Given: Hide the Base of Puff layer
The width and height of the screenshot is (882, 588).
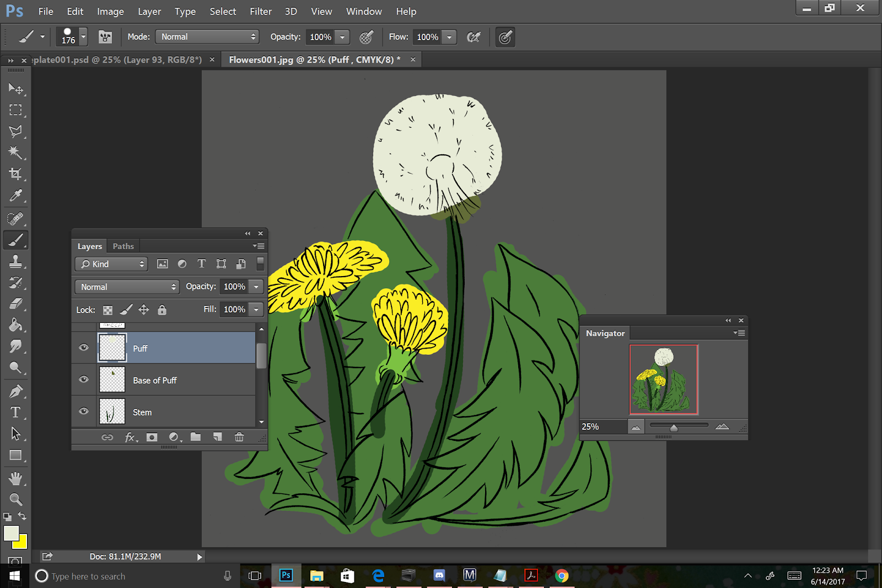Looking at the screenshot, I should click(84, 380).
